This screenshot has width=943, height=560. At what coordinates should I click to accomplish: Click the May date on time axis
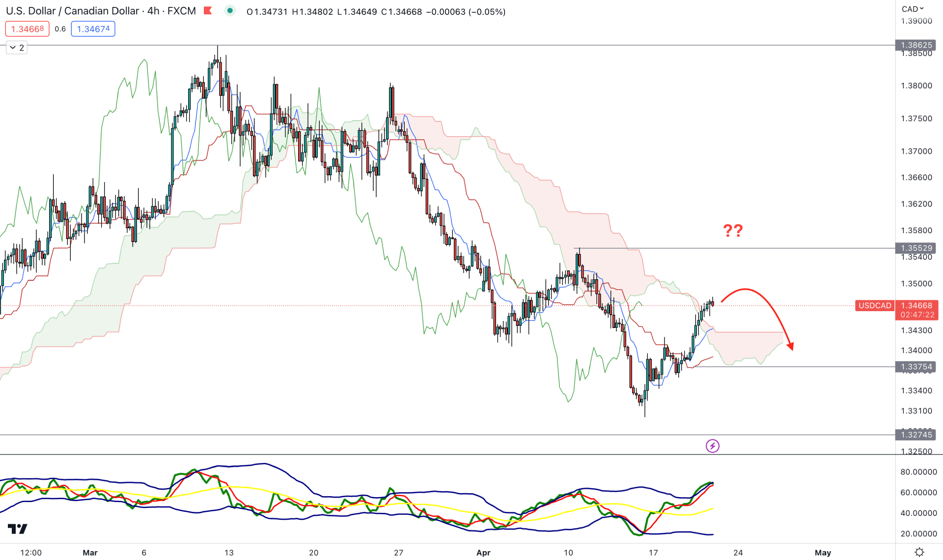[x=823, y=553]
